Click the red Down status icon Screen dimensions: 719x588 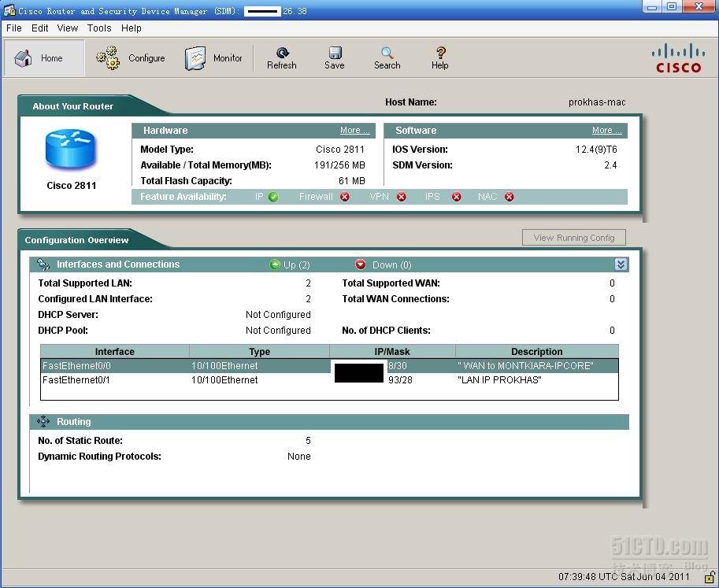(x=361, y=264)
